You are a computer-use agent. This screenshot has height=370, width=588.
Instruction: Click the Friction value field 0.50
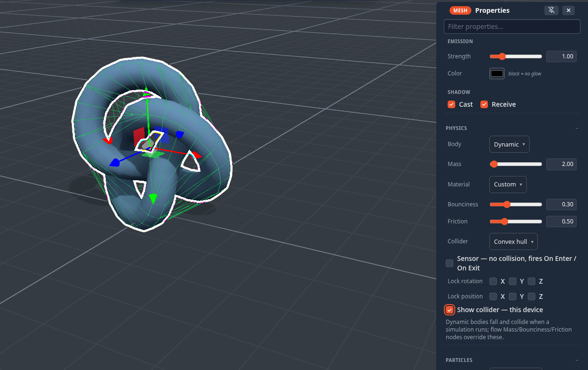(x=561, y=222)
